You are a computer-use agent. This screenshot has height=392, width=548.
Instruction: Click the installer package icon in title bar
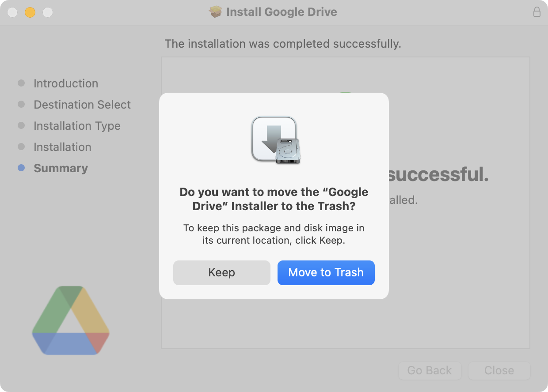click(x=215, y=12)
